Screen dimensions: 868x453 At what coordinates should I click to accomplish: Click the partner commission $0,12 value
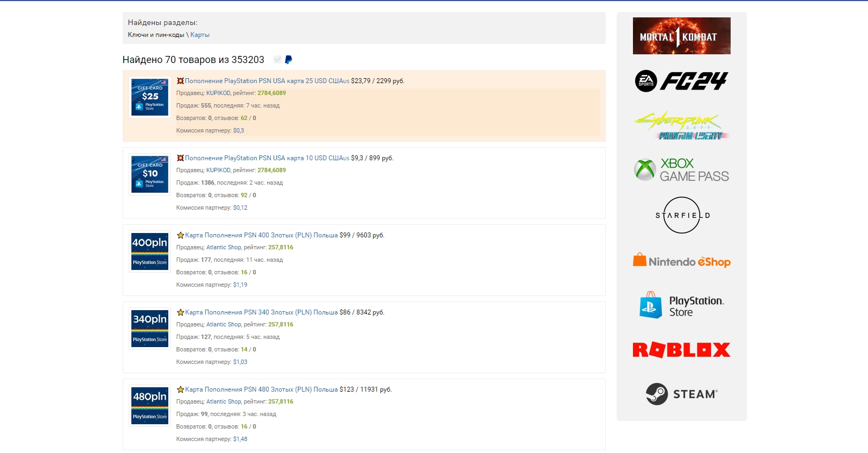click(240, 208)
